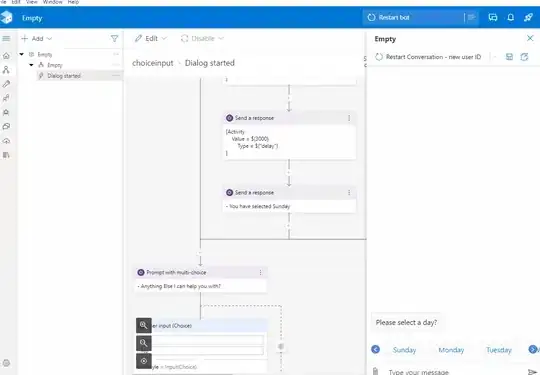
Task: Save transcript icon in chat panel
Action: coord(509,57)
